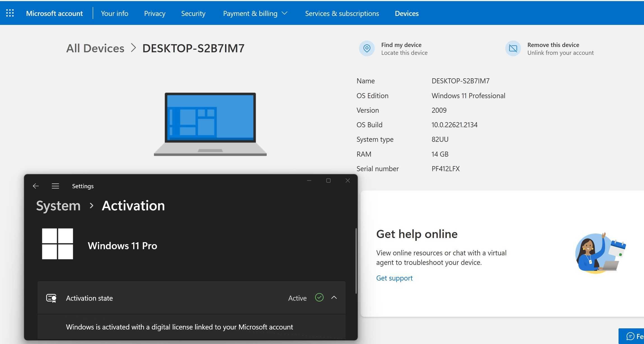The width and height of the screenshot is (644, 344).
Task: Click the Activation state label
Action: [x=89, y=298]
